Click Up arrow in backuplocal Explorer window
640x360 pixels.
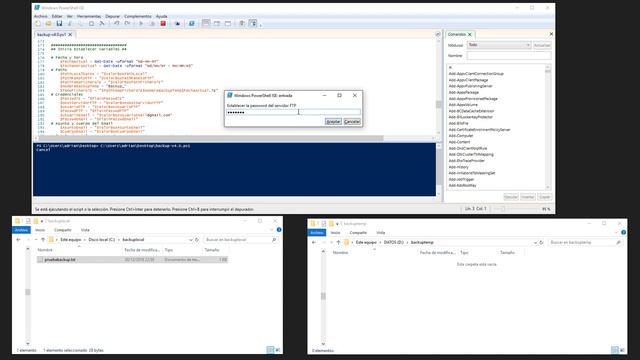coord(43,240)
